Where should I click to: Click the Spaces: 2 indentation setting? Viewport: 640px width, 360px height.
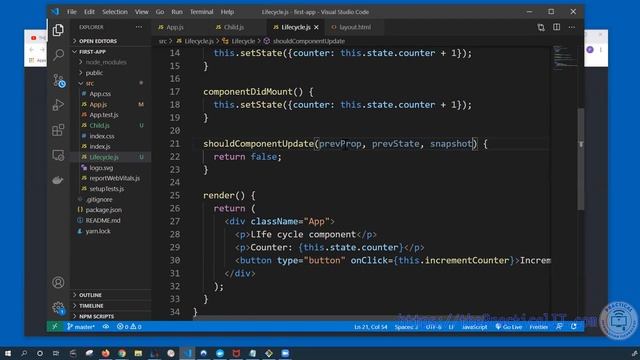tap(406, 327)
